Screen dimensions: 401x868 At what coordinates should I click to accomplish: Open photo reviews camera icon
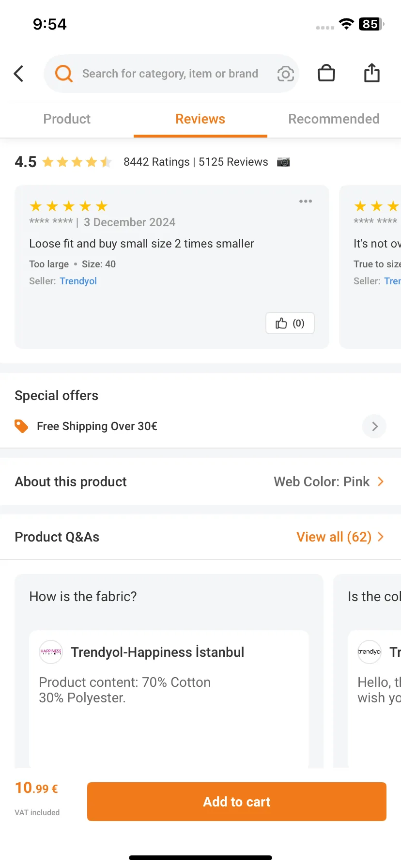283,162
